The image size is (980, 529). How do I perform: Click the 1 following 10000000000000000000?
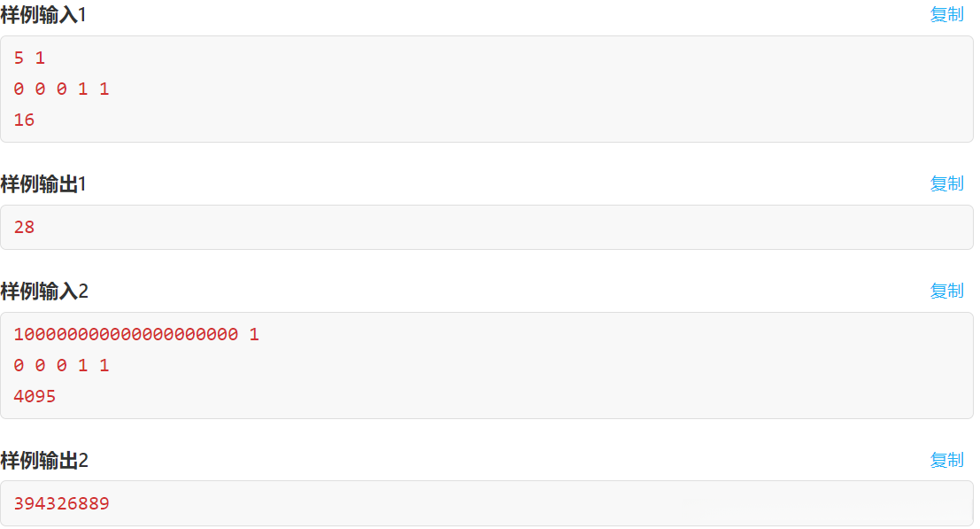pyautogui.click(x=254, y=334)
